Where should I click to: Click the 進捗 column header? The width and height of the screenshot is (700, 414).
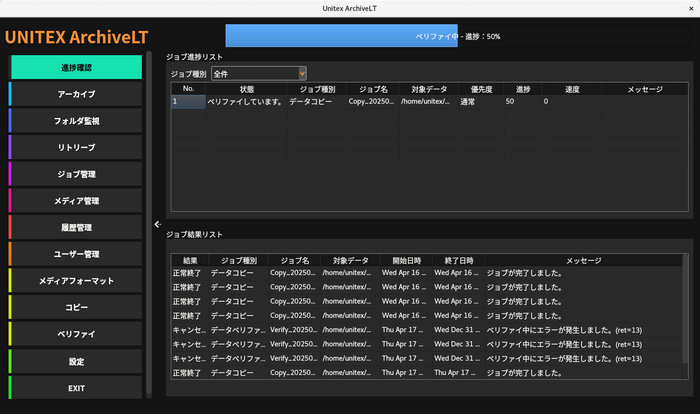(x=523, y=89)
